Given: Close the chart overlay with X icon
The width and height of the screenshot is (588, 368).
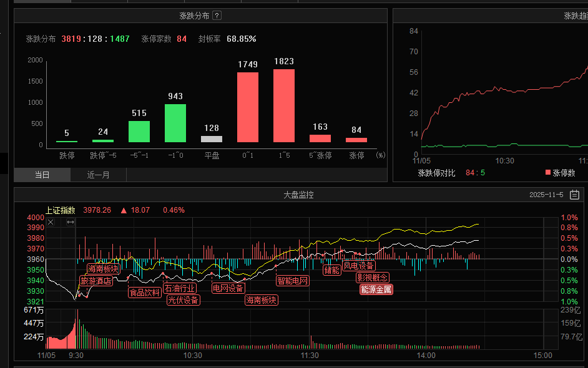Looking at the screenshot, I should tap(51, 222).
